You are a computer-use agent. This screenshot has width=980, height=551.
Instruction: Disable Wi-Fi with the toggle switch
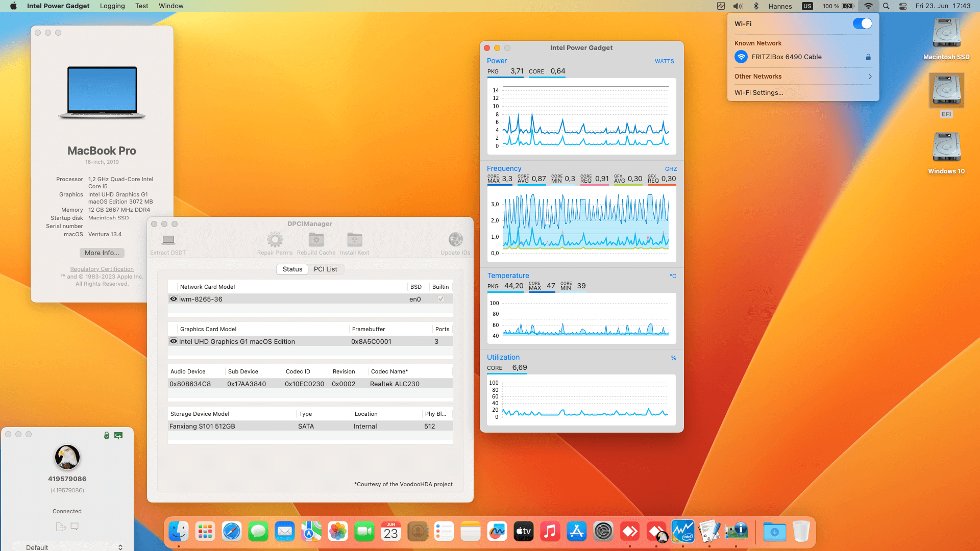coord(862,23)
